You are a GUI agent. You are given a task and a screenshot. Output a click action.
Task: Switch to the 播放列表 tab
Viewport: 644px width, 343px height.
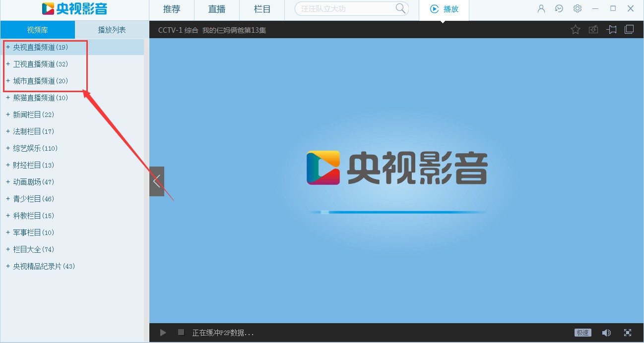[x=112, y=30]
